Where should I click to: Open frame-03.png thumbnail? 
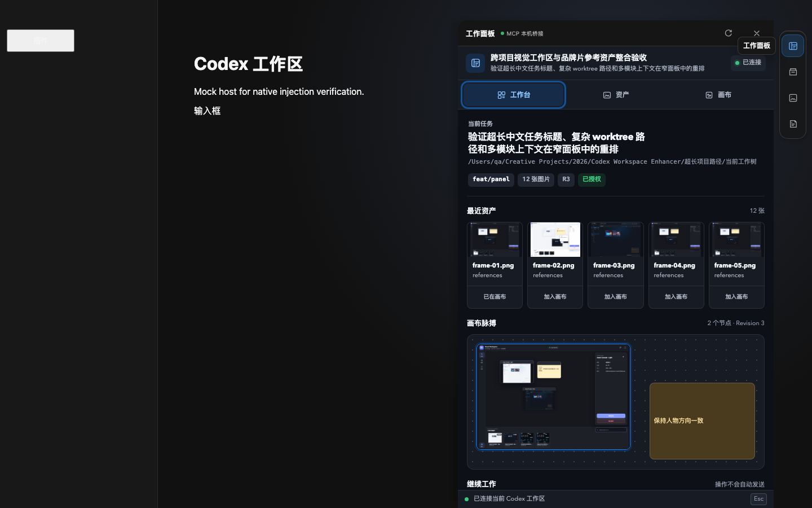[x=615, y=239]
